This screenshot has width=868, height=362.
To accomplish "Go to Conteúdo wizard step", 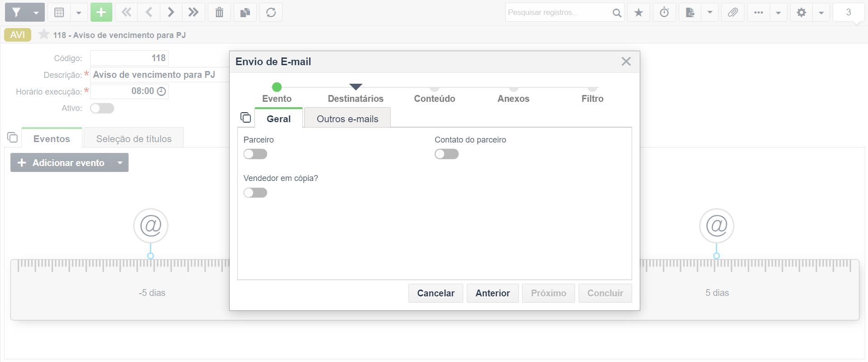I will pyautogui.click(x=435, y=95).
